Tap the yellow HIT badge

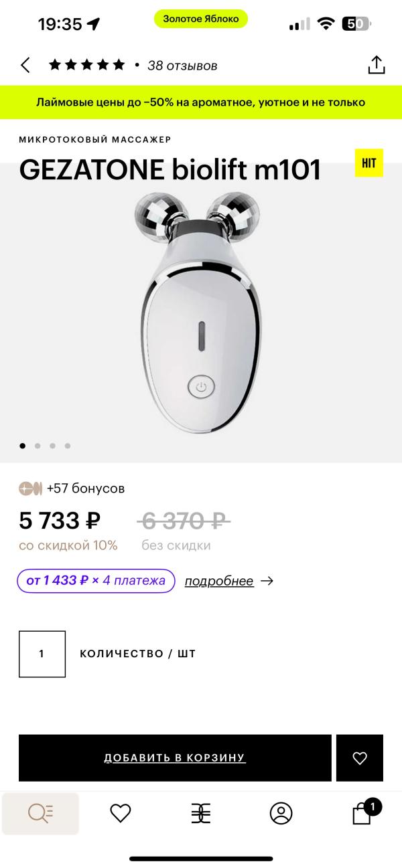pyautogui.click(x=368, y=163)
